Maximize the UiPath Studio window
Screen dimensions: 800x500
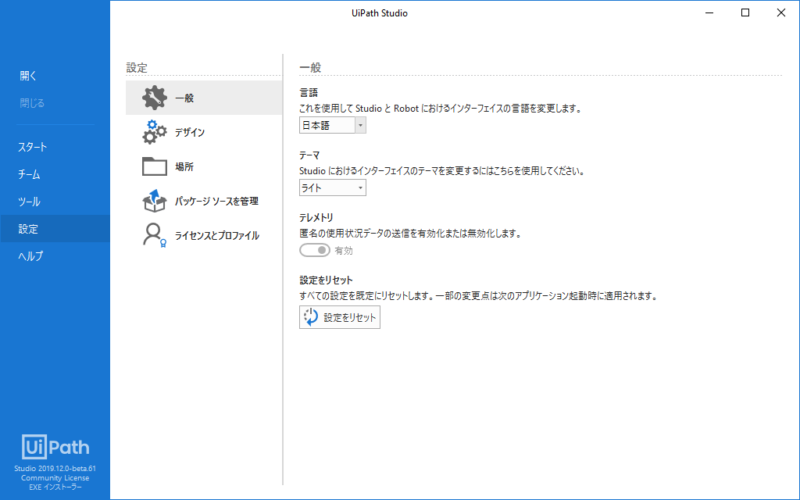745,13
